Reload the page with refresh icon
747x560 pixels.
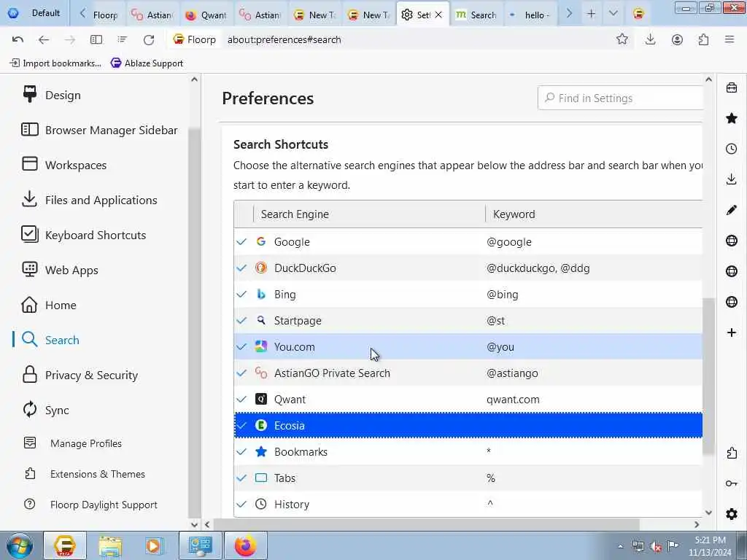click(x=149, y=39)
